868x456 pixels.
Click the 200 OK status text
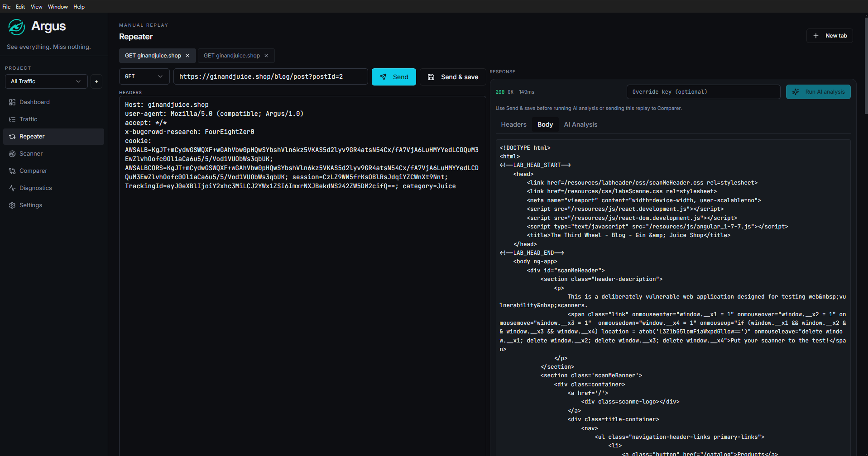tap(504, 92)
